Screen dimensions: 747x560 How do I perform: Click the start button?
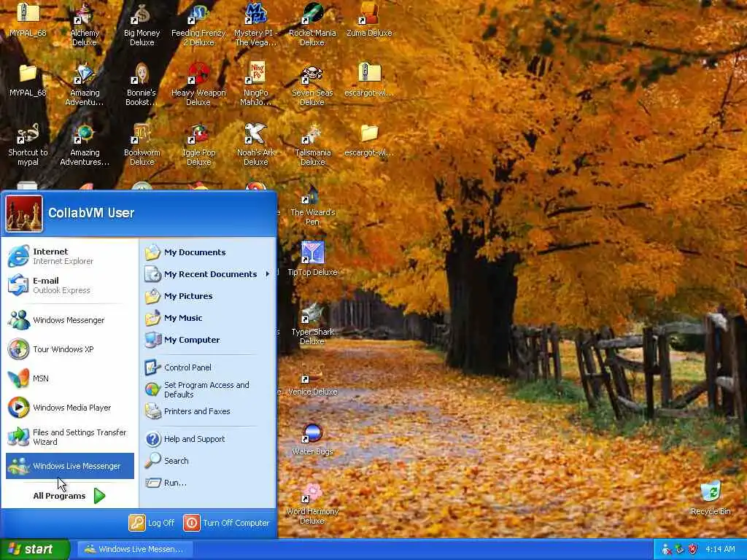point(34,549)
